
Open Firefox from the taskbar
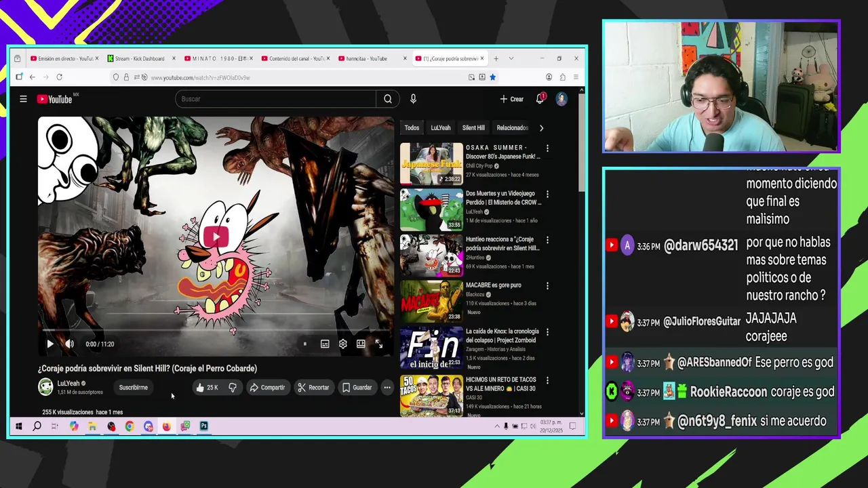167,426
